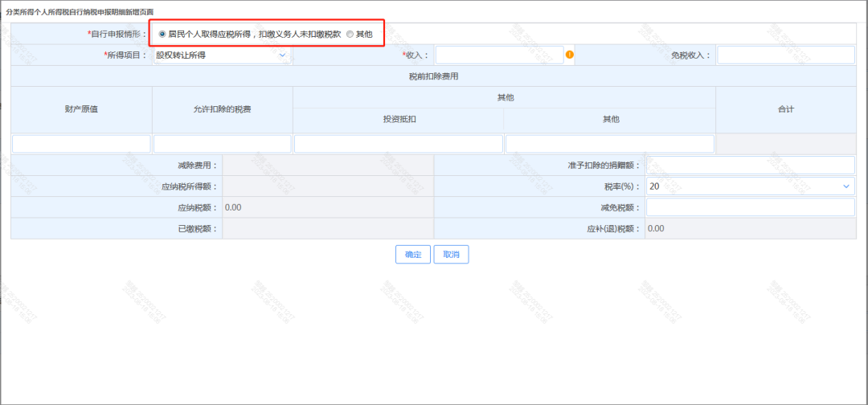Click the greyed 合计 total field
Viewport: 868px width, 405px height.
click(785, 144)
